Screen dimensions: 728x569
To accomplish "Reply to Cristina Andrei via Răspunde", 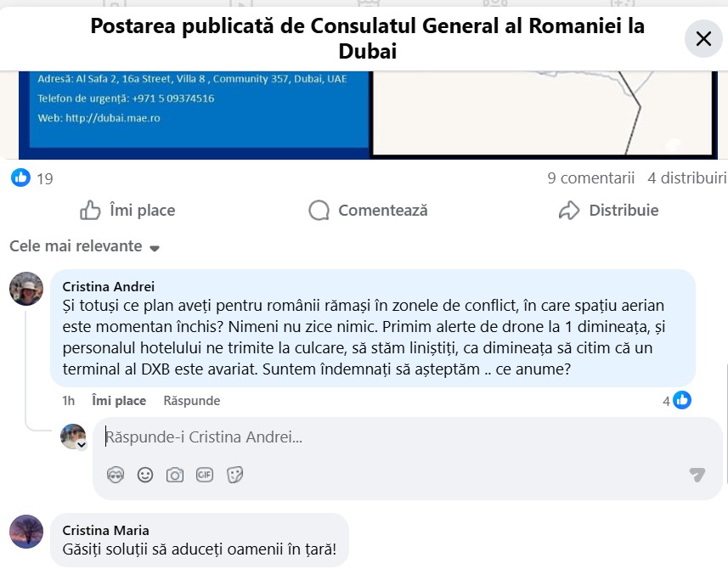I will (x=191, y=401).
